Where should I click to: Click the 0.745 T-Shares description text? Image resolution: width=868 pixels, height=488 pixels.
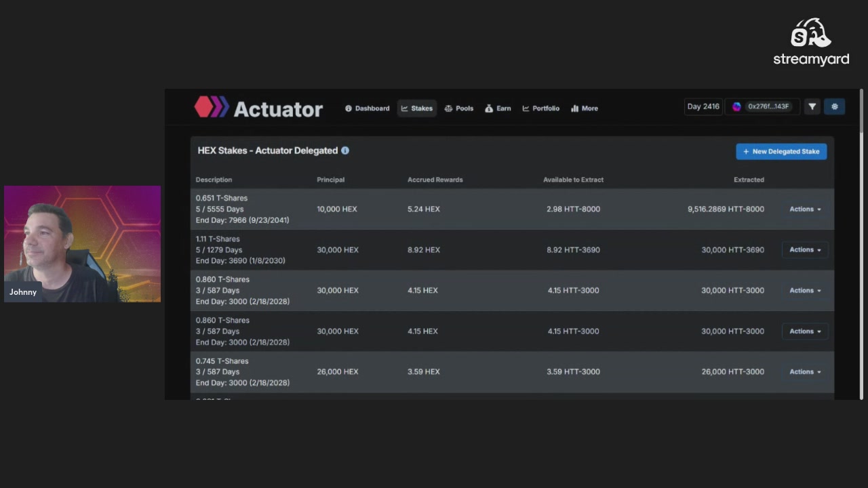click(222, 361)
